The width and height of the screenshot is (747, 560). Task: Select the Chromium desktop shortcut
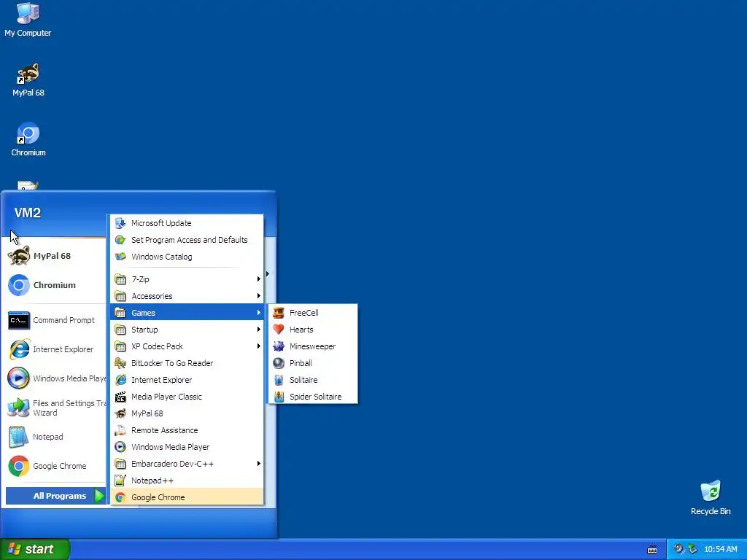28,139
